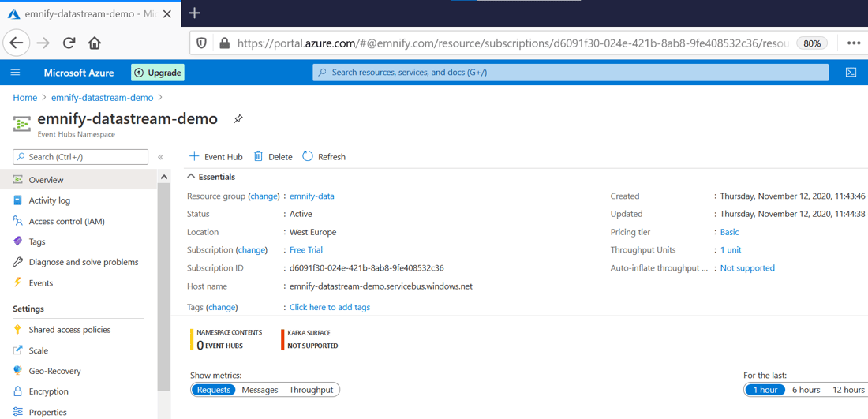This screenshot has height=419, width=868.
Task: Open the emnify-data resource group link
Action: point(312,196)
